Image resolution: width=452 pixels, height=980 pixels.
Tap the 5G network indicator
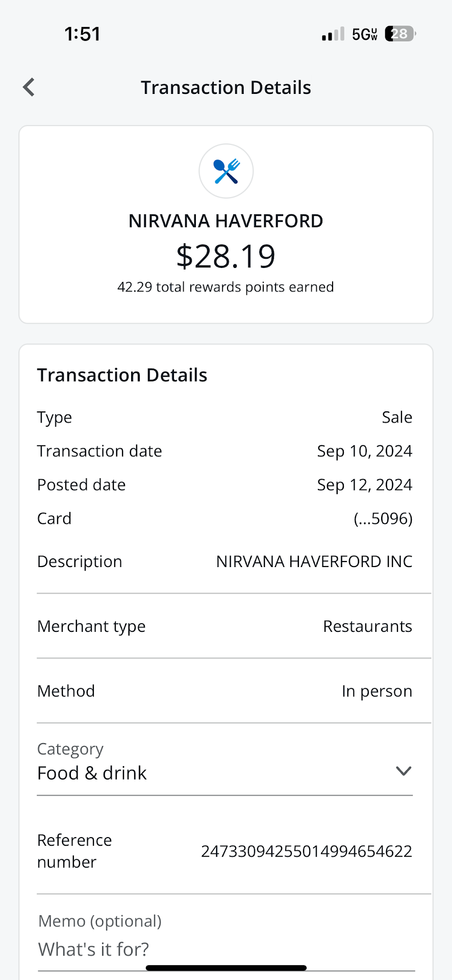[364, 34]
